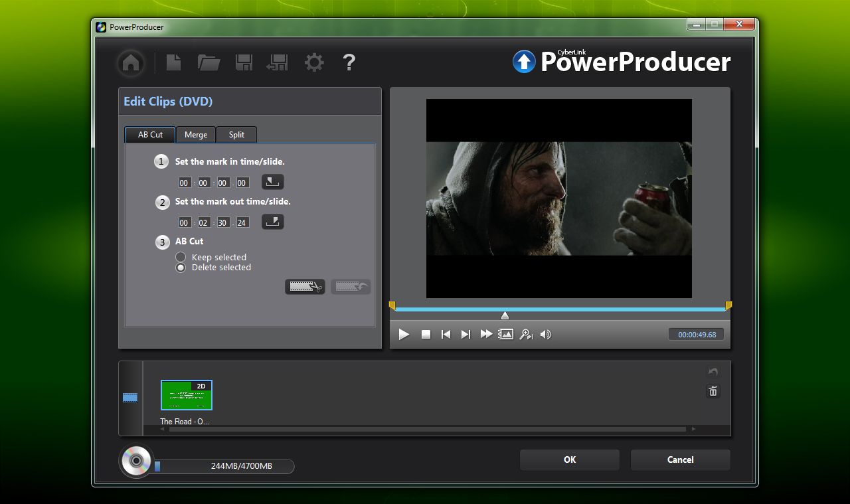Click the undo arrow above trash
Screen dimensions: 850x504
tap(713, 372)
